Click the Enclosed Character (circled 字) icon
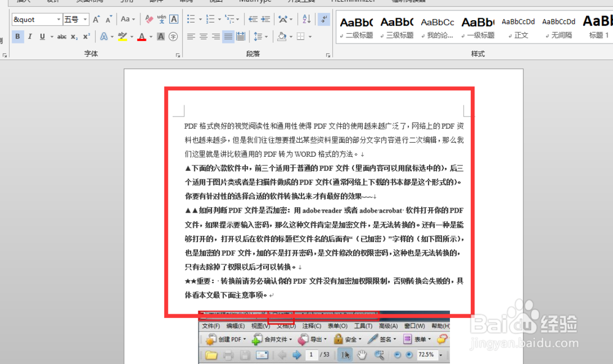 173,37
